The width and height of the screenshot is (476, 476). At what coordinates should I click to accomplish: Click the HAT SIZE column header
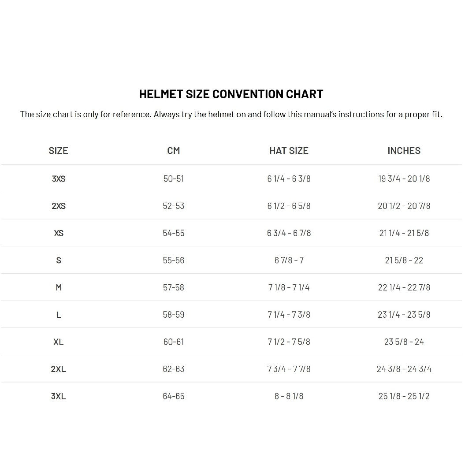289,151
